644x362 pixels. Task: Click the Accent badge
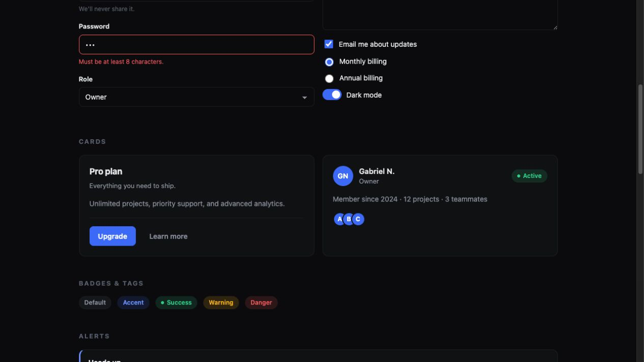pos(133,303)
